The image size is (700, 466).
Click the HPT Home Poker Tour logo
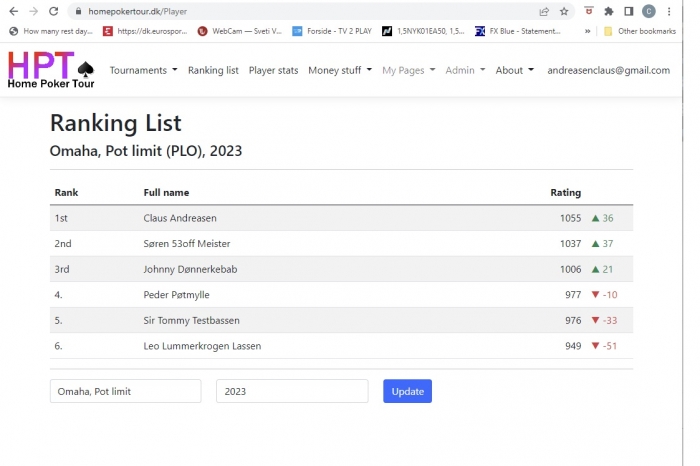[x=51, y=70]
